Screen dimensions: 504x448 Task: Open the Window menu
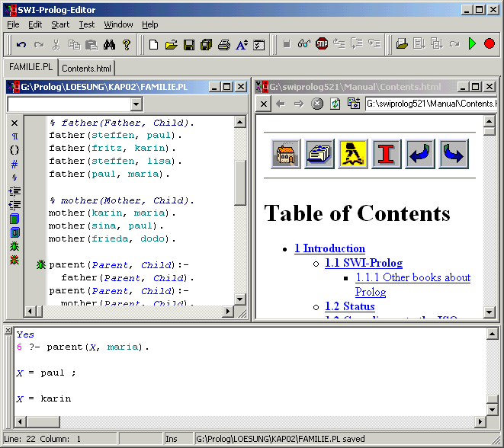tap(118, 24)
